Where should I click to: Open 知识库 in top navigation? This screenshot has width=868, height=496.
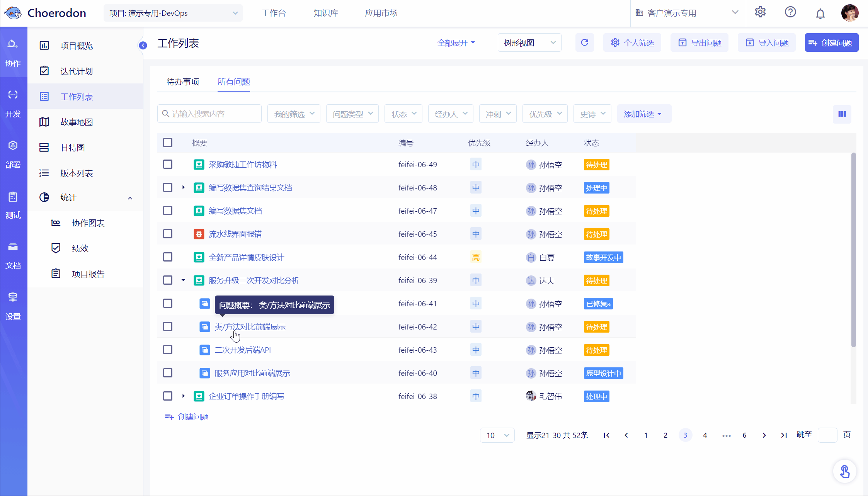[326, 13]
